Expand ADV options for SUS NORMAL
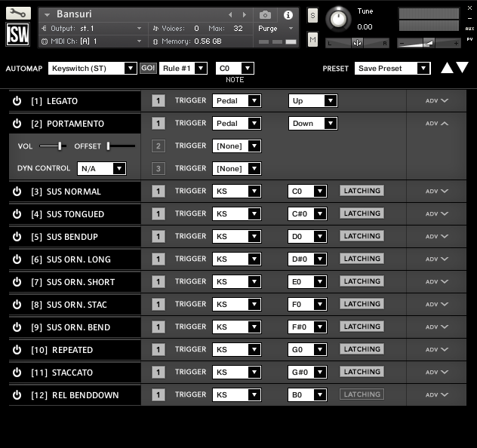This screenshot has height=448, width=477. [x=436, y=191]
